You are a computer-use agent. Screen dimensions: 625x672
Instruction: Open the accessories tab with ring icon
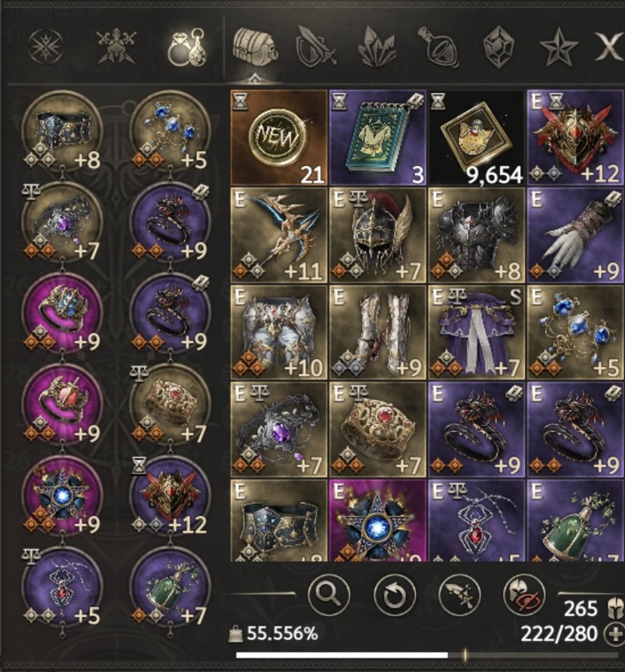click(187, 48)
